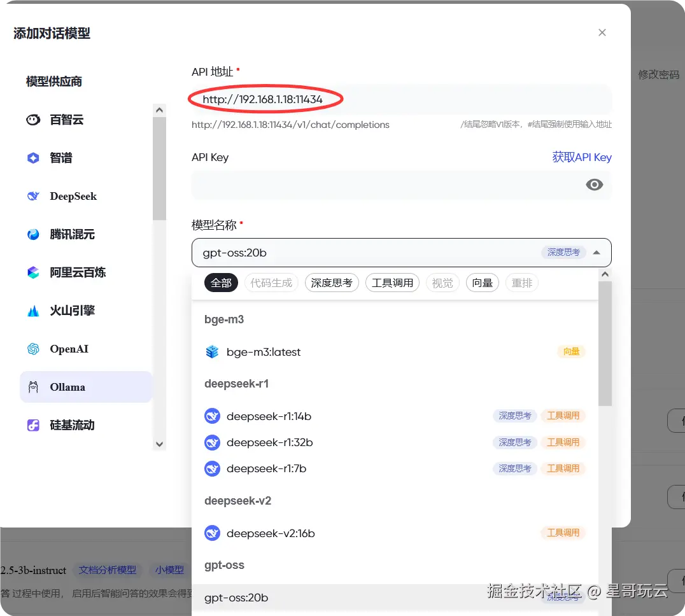685x616 pixels.
Task: Click 向量 badge on bge-m3:latest row
Action: click(571, 351)
